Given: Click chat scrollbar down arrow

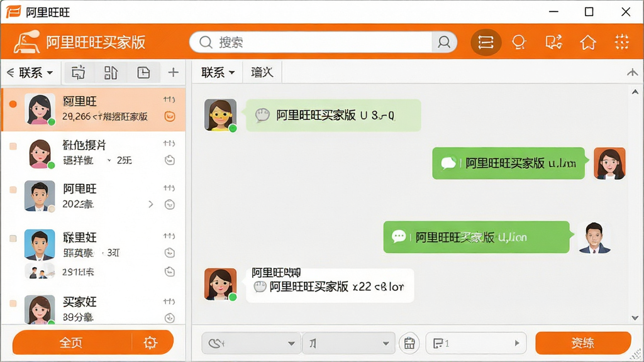Looking at the screenshot, I should 635,317.
